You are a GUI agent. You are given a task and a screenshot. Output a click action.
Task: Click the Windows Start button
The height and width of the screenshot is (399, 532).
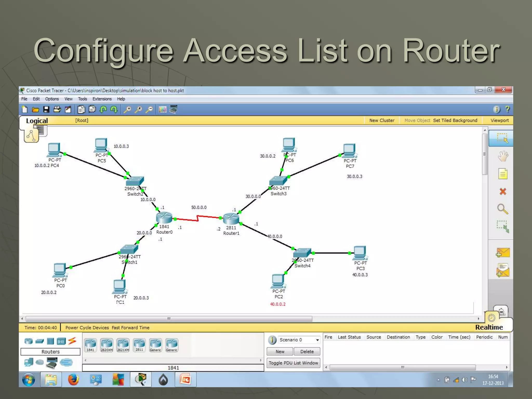(29, 380)
